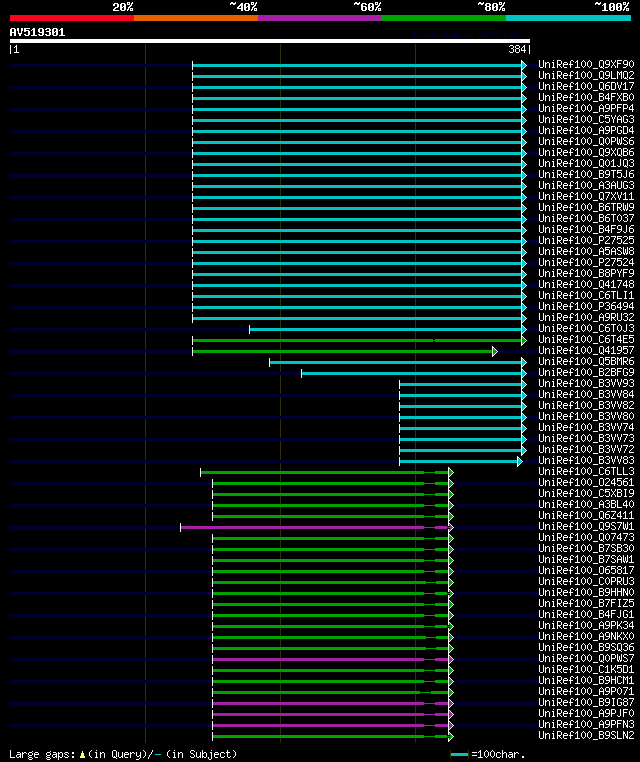Select the UniRef100_C6TLI1 label

586,295
